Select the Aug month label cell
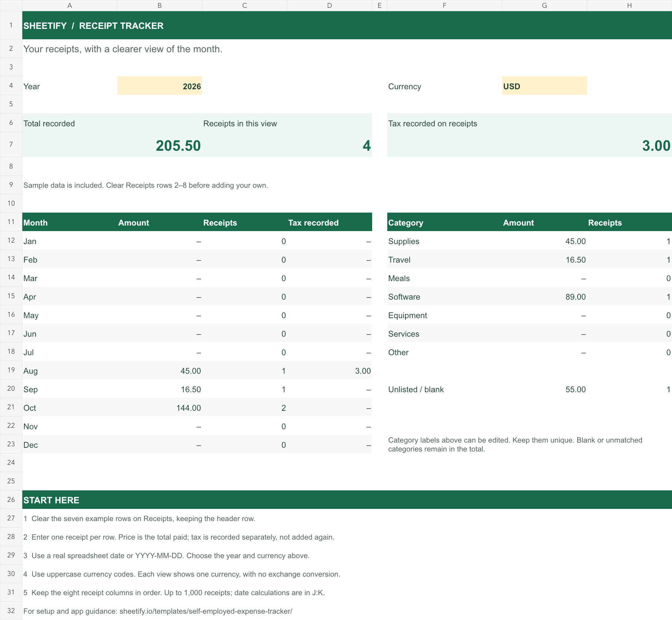 70,370
